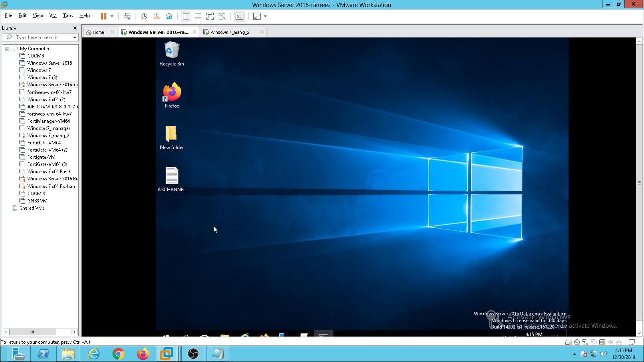Open OBS Studio from the host taskbar
The width and height of the screenshot is (644, 362).
pos(193,354)
